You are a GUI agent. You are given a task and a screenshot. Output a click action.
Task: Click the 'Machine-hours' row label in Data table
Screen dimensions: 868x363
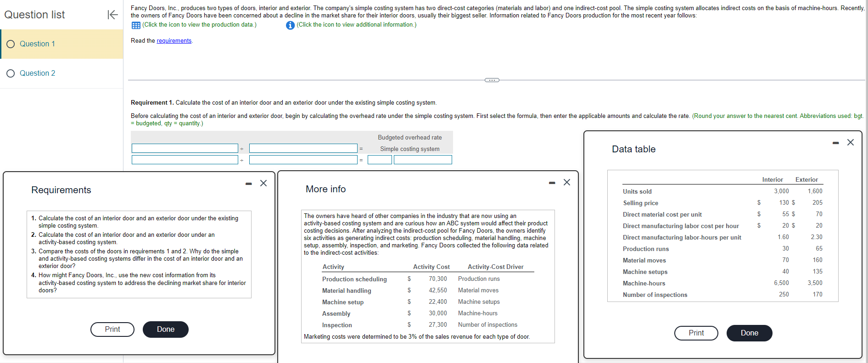click(644, 283)
